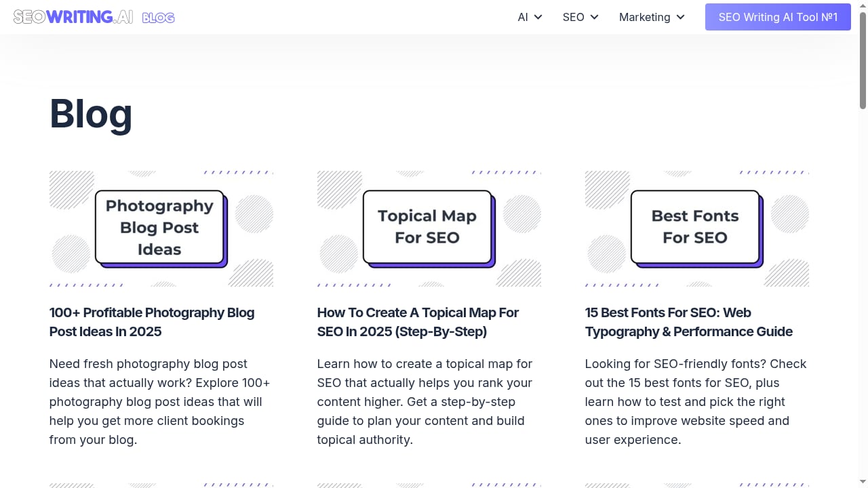This screenshot has height=488, width=868.
Task: Expand the SEO menu chevron
Action: tap(595, 17)
